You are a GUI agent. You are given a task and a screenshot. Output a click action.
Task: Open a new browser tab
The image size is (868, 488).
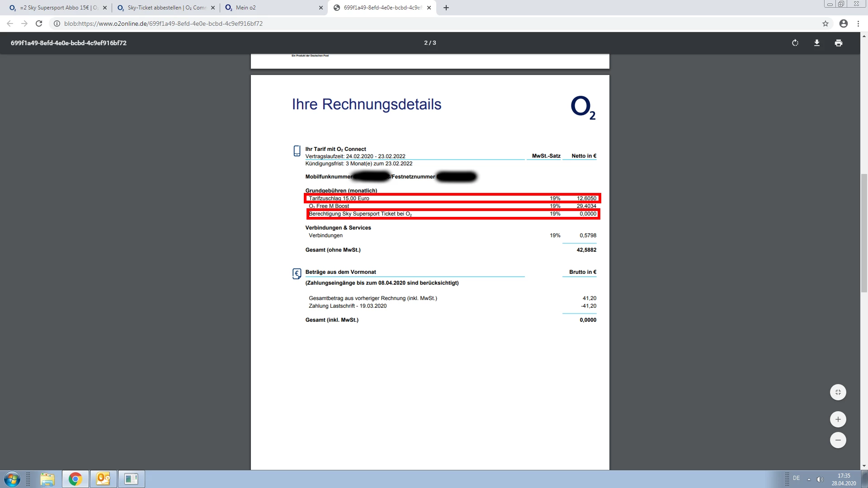coord(446,8)
